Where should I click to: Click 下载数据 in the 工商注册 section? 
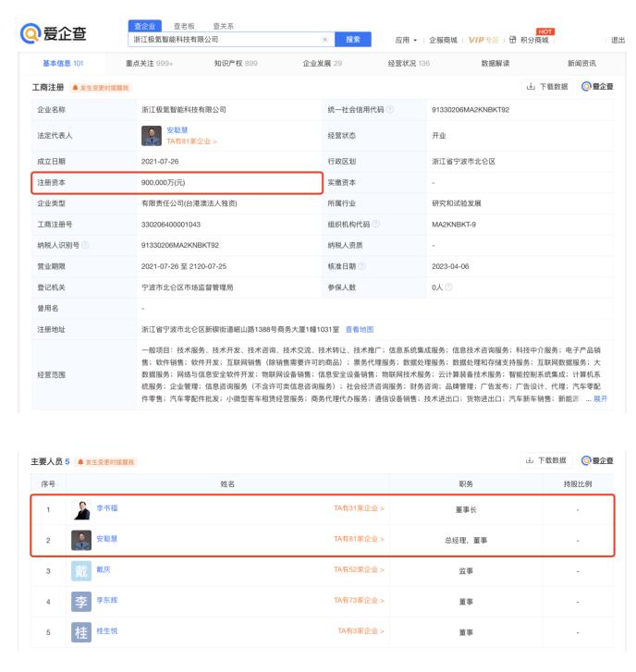(547, 86)
